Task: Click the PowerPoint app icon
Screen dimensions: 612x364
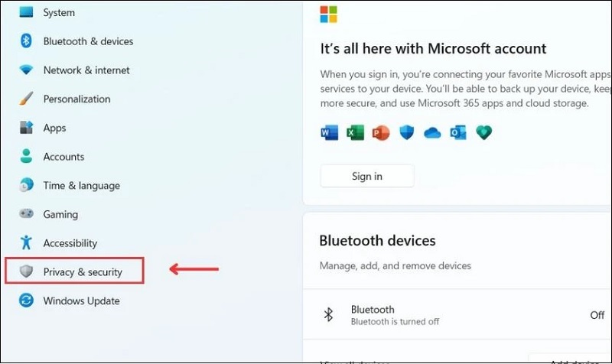Action: pyautogui.click(x=380, y=132)
